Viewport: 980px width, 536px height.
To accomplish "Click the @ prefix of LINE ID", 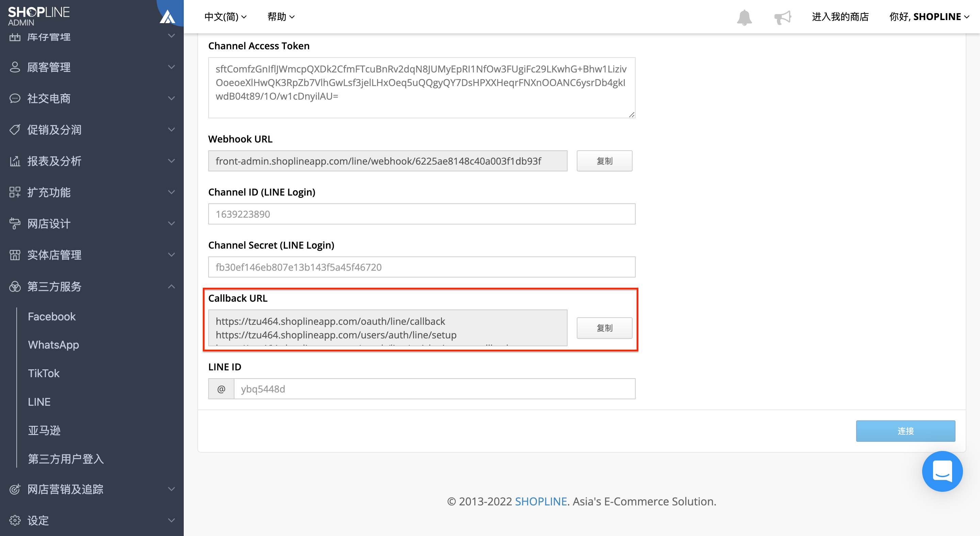I will (x=221, y=388).
